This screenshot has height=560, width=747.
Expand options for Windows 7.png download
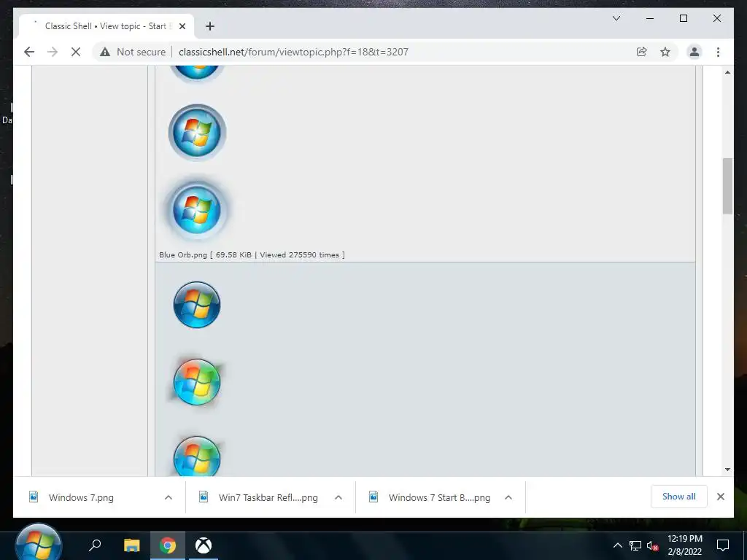point(169,497)
